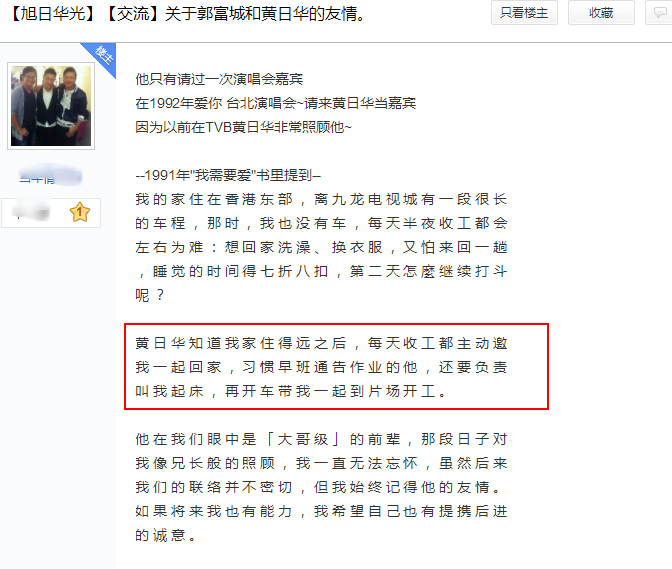Click the line ending with 呢？
672x569 pixels.
(x=150, y=295)
